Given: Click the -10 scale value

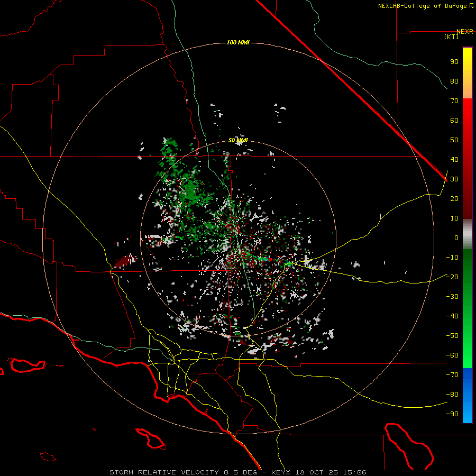Looking at the screenshot, I should [x=452, y=258].
